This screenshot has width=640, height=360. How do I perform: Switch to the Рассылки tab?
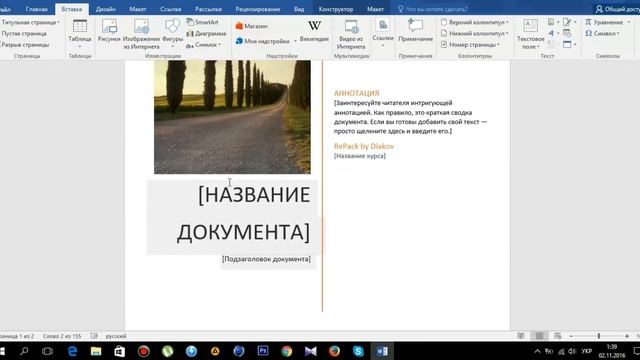tap(208, 9)
